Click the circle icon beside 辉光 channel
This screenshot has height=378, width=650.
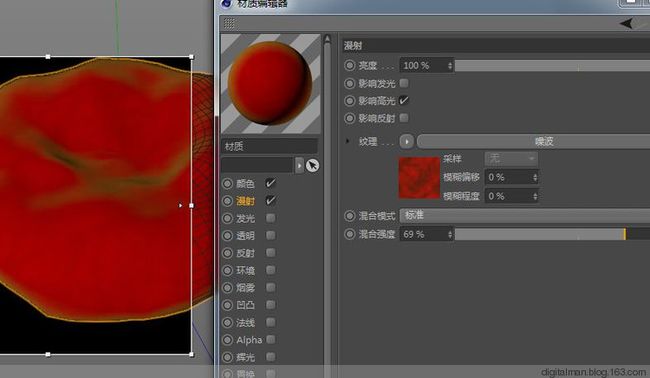pyautogui.click(x=228, y=357)
